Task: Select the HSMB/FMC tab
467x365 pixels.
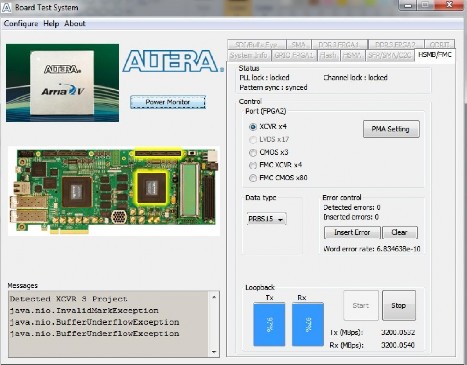Action: click(435, 55)
